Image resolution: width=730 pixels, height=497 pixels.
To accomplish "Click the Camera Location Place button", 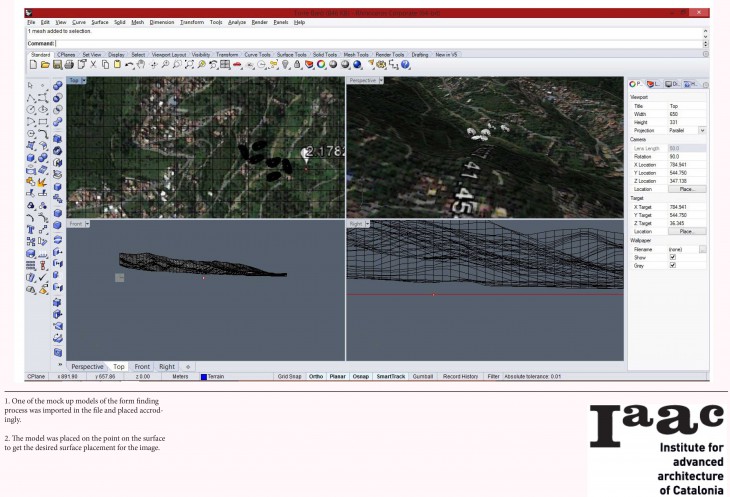I will [x=687, y=188].
